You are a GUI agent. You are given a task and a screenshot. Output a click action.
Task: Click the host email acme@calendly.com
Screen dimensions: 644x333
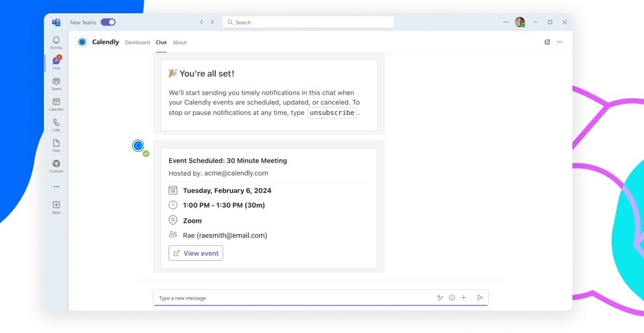tap(236, 173)
